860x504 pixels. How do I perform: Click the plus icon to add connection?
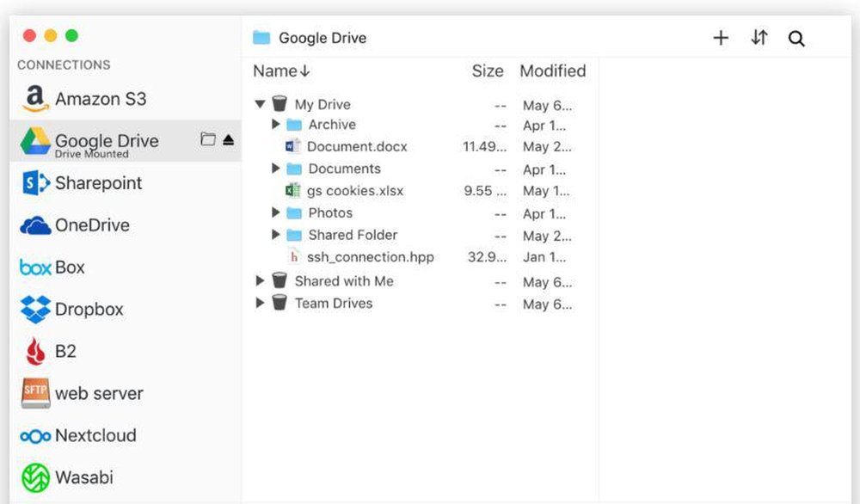coord(721,38)
